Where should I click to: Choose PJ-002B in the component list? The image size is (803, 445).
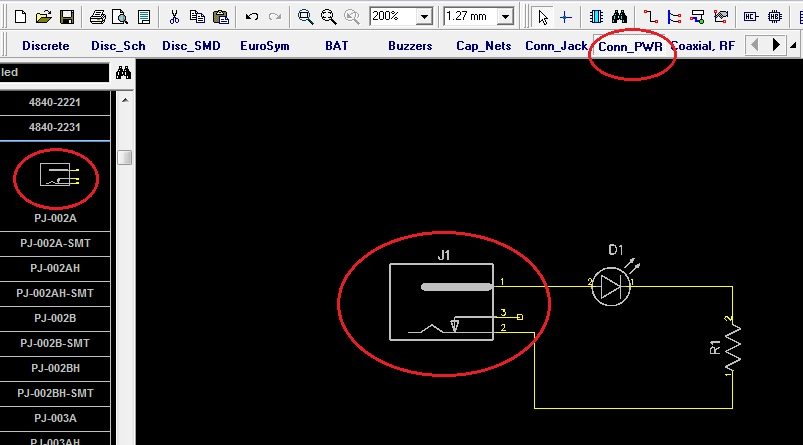[x=55, y=319]
